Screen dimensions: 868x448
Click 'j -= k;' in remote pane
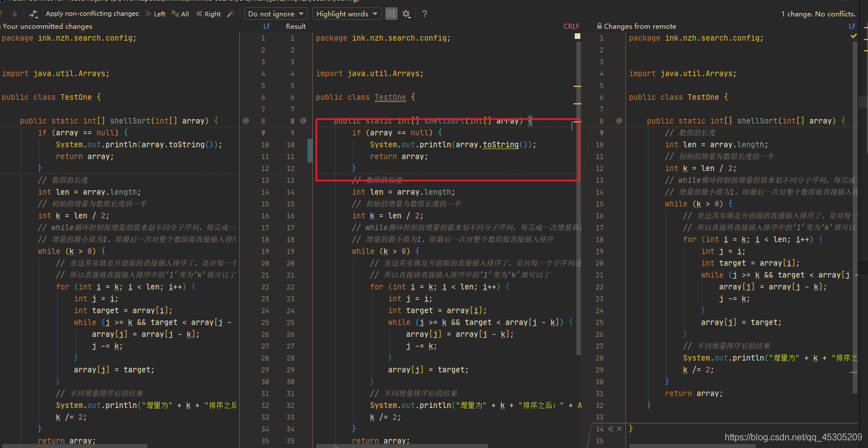coord(734,298)
